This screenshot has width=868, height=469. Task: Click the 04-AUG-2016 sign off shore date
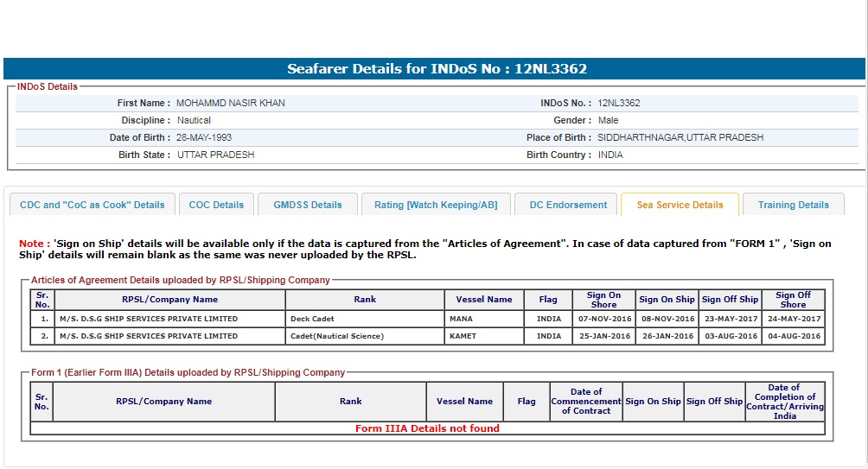[793, 336]
